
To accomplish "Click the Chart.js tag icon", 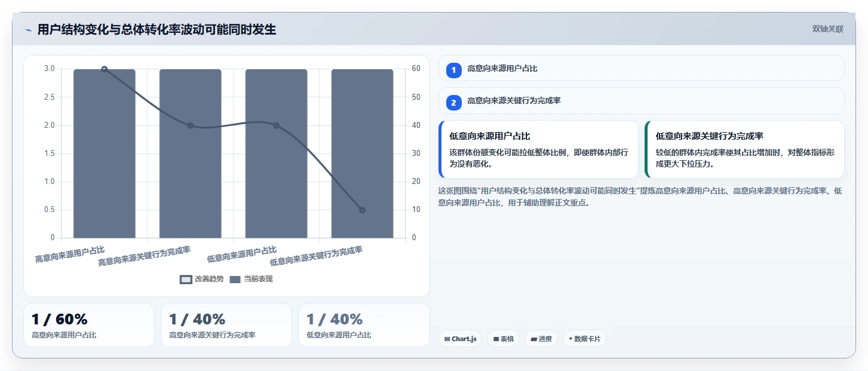I will [x=447, y=339].
